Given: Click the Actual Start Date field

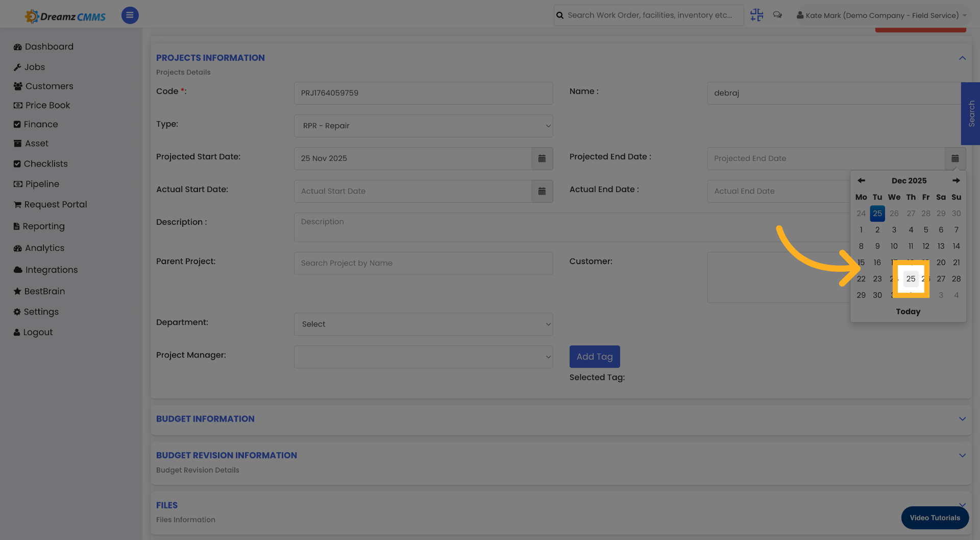Looking at the screenshot, I should click(x=412, y=191).
